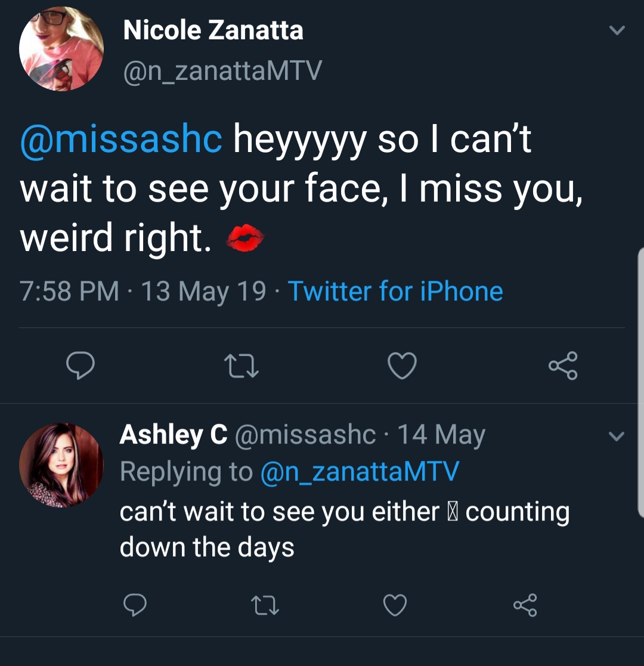Click the scrollbar on the right edge
Viewport: 644px width, 666px height.
point(640,382)
